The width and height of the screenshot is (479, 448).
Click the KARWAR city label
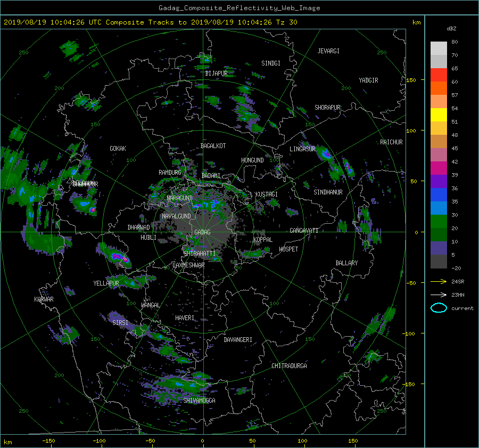(44, 299)
